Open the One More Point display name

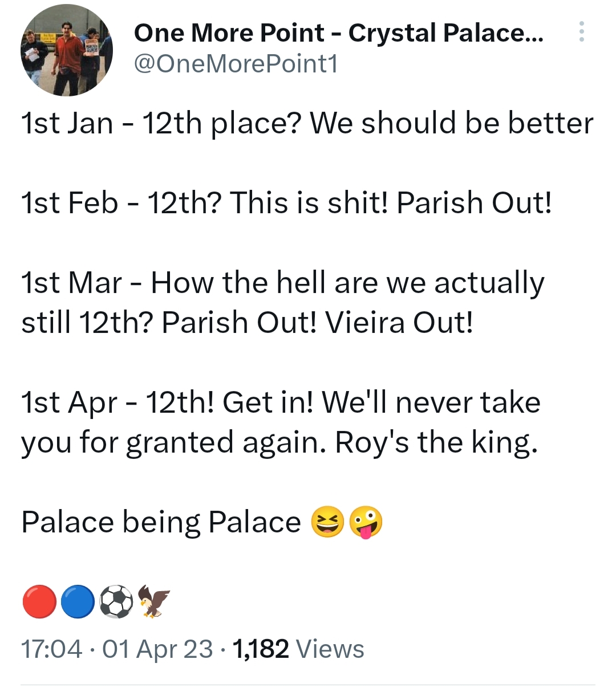click(338, 33)
